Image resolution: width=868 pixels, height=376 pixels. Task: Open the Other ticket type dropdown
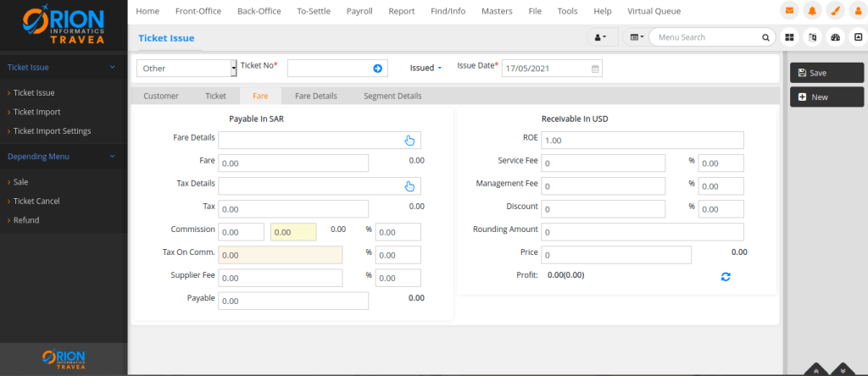click(186, 69)
